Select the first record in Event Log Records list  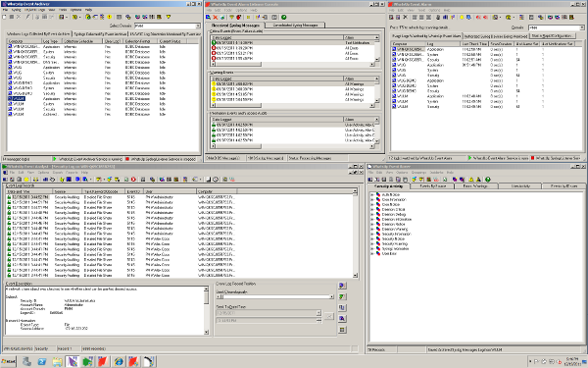point(180,197)
